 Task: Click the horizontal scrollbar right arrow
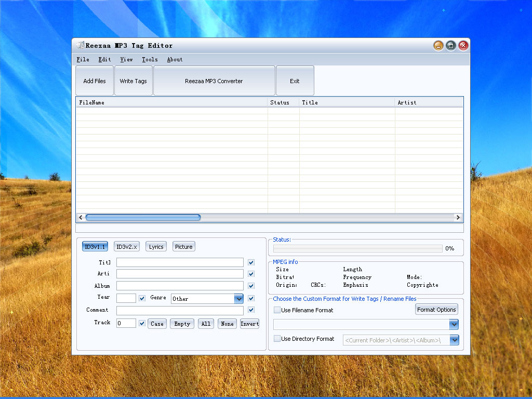coord(458,218)
